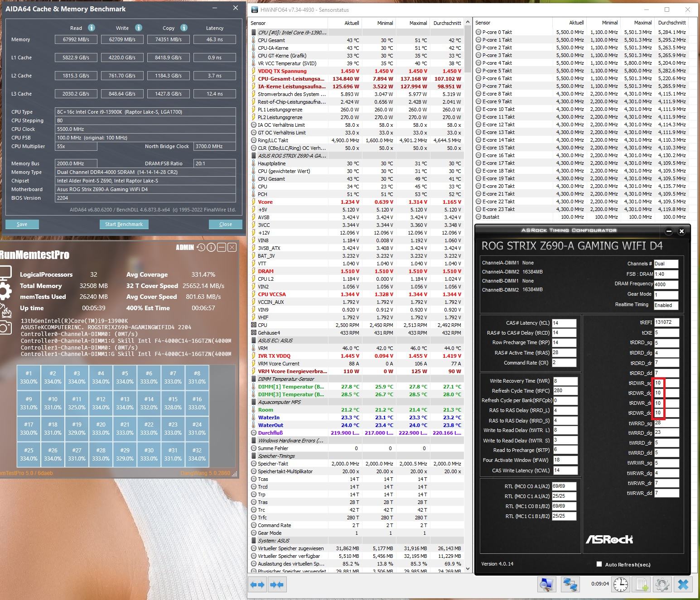Click the Realtime Timing Enabled field
Viewport: 700px width, 600px height.
tap(666, 305)
